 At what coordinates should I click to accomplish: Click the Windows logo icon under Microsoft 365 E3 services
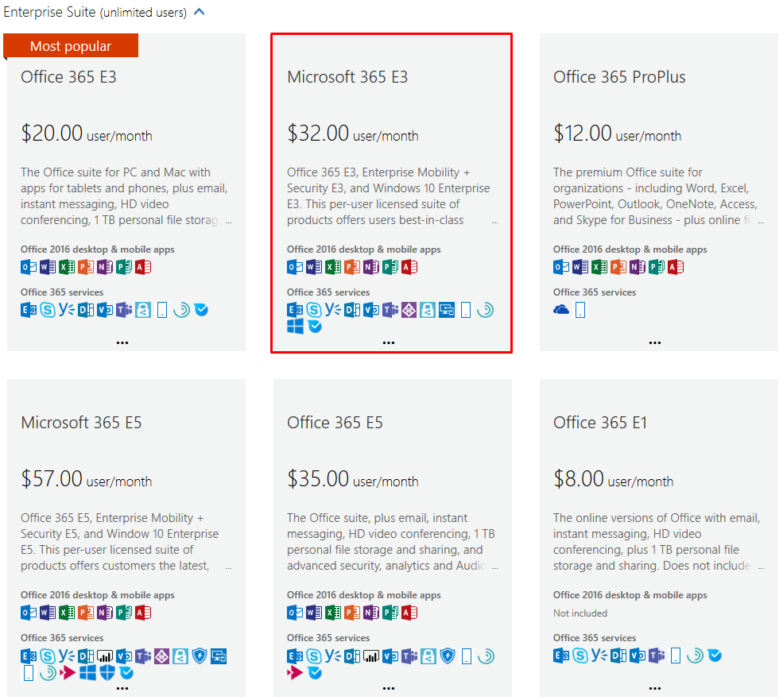(295, 327)
